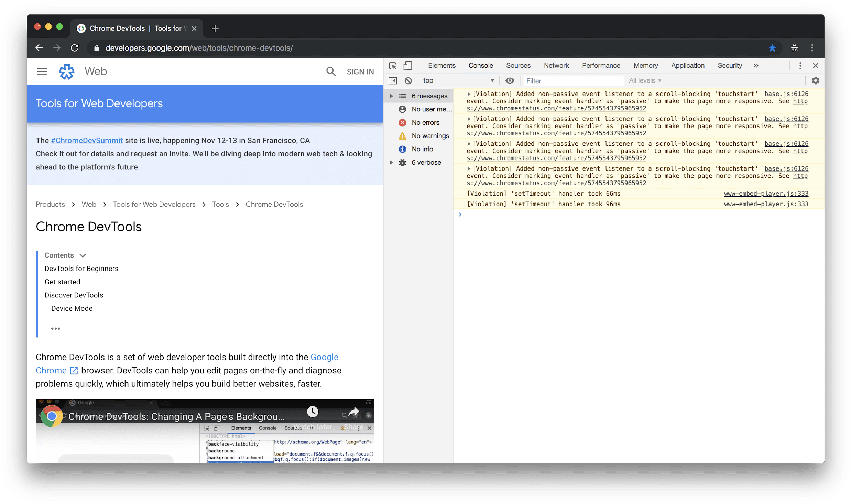The width and height of the screenshot is (851, 504).
Task: Toggle the device toolbar icon
Action: [x=407, y=66]
